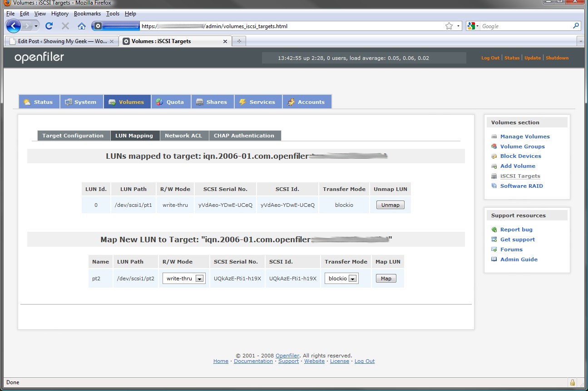Viewport: 588px width, 391px height.
Task: Close the Edit Post tab
Action: coord(112,41)
